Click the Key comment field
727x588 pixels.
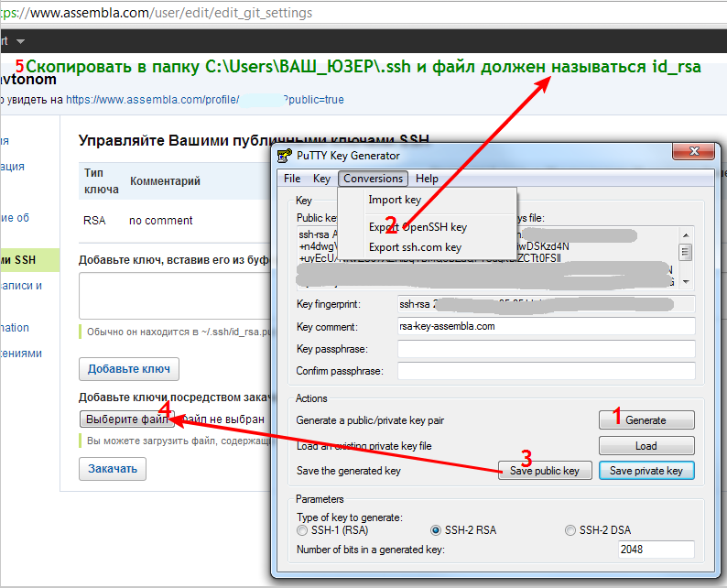547,326
